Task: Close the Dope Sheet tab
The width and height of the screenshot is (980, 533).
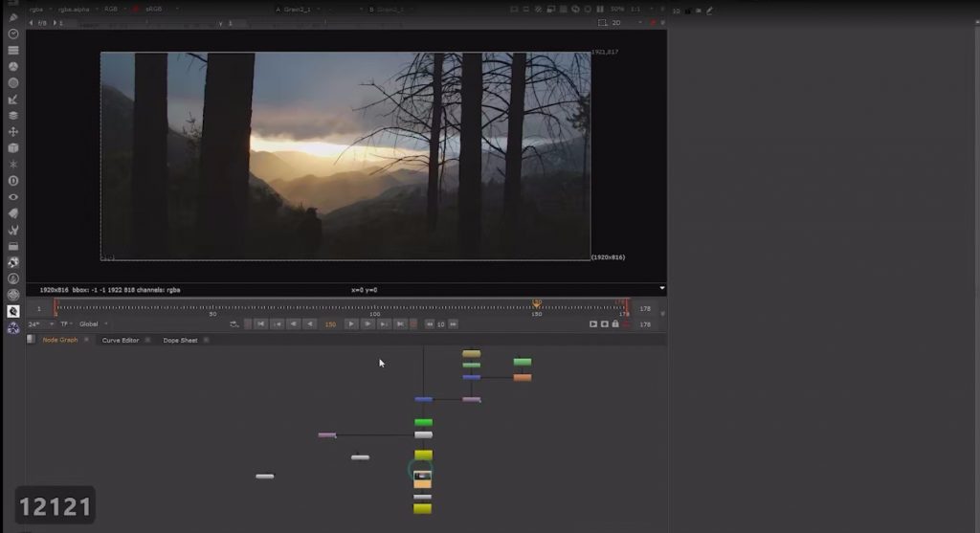Action: (207, 340)
